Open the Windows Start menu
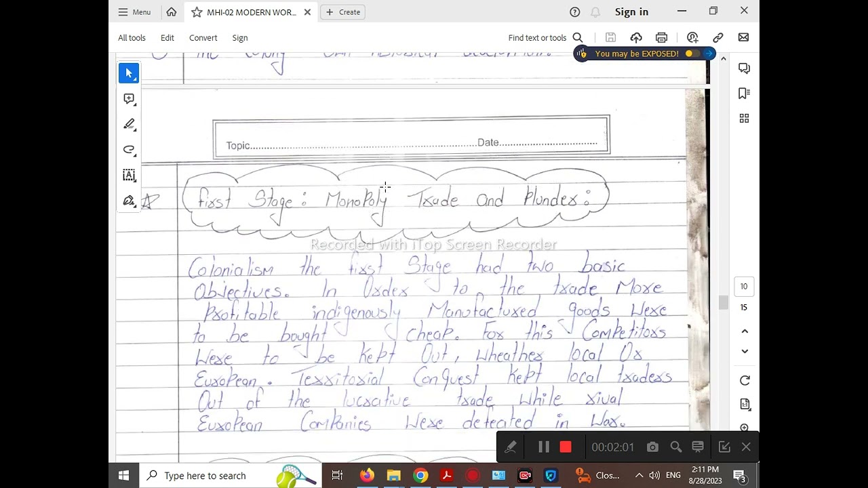The height and width of the screenshot is (488, 868). (124, 476)
